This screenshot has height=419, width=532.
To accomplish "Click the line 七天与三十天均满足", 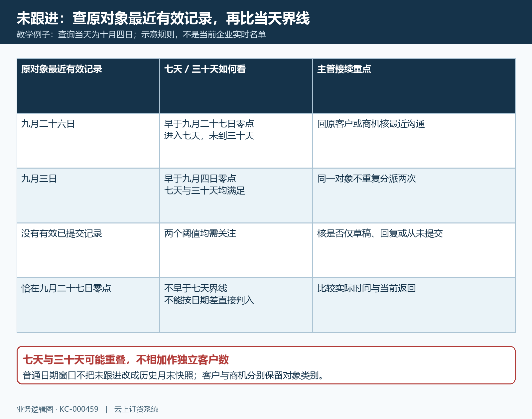I will [x=204, y=191].
